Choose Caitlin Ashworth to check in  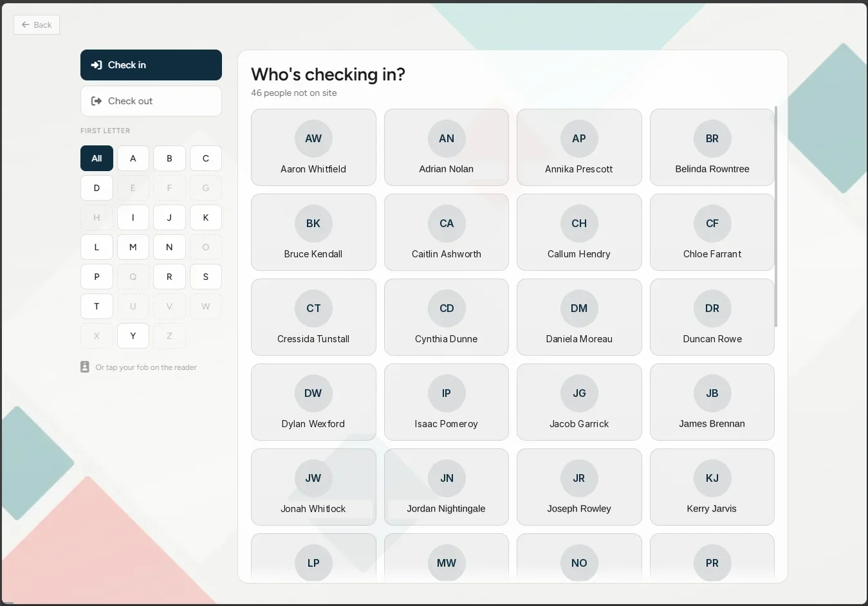pyautogui.click(x=447, y=232)
